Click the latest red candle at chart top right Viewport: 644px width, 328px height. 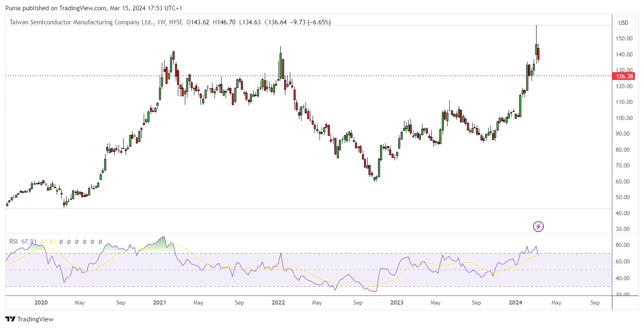538,54
